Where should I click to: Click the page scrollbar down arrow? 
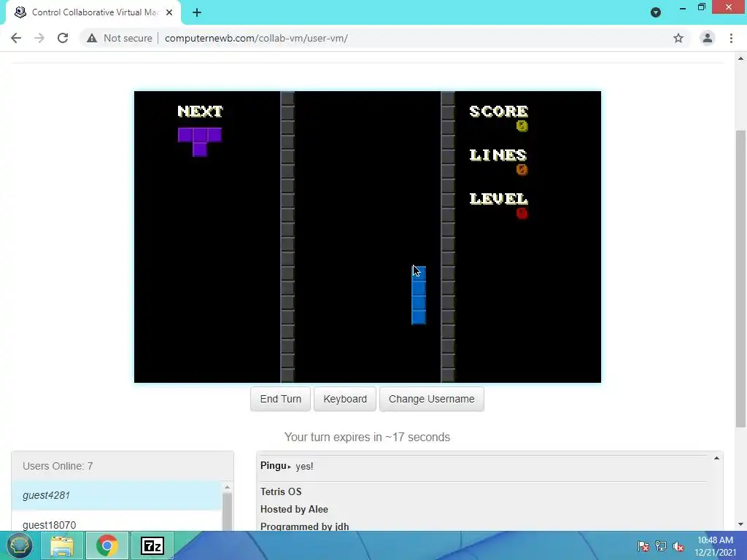pos(740,524)
